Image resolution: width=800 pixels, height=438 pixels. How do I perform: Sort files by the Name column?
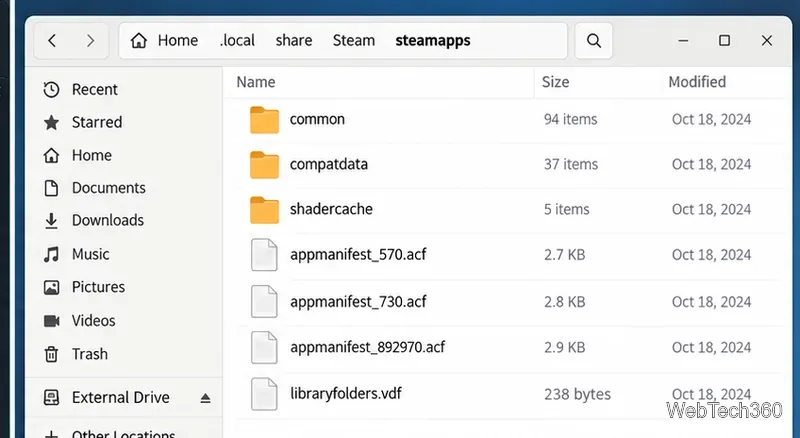pyautogui.click(x=256, y=82)
